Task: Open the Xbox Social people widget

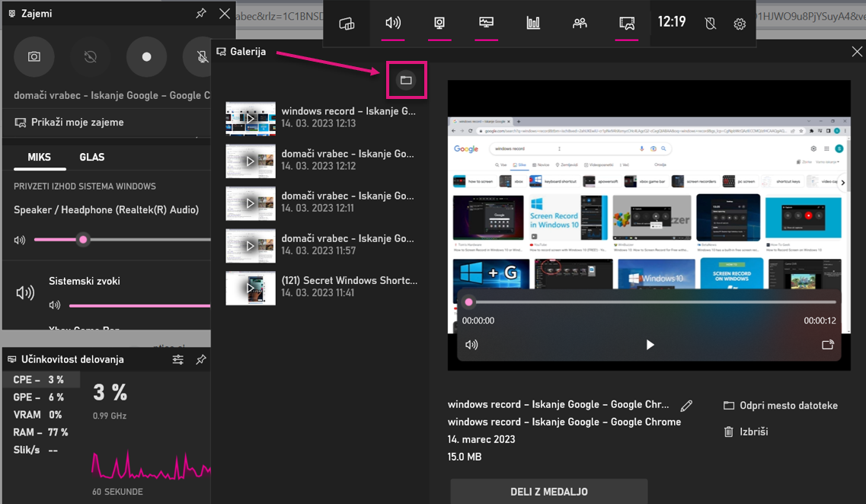Action: pyautogui.click(x=580, y=23)
